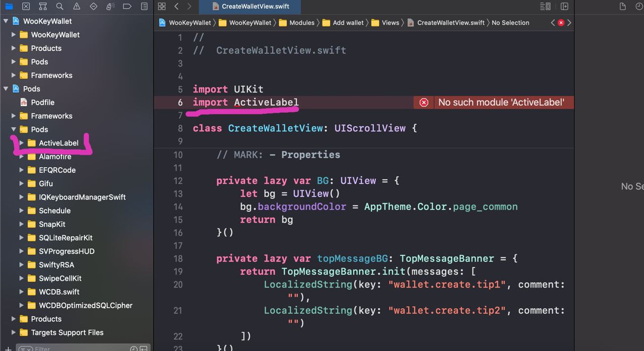Click the Podfile ruby file icon
The width and height of the screenshot is (644, 351).
click(24, 102)
